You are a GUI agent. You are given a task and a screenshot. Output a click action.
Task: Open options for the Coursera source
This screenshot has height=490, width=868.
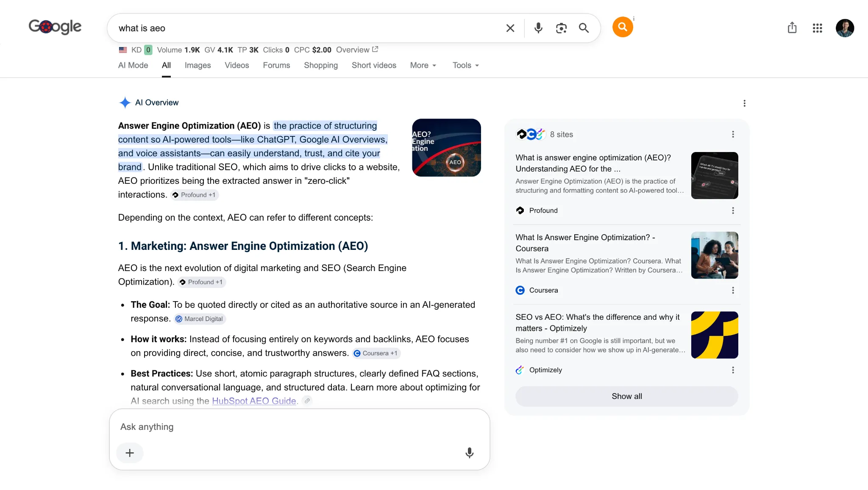pyautogui.click(x=733, y=290)
